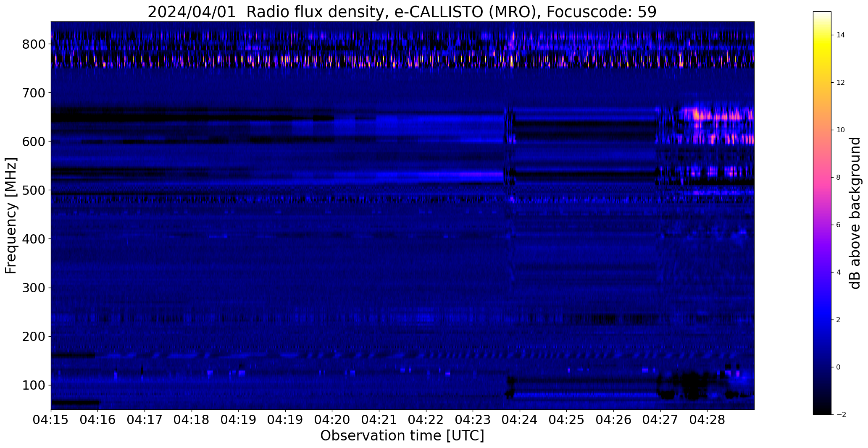This screenshot has width=868, height=448.
Task: Click the 04:17 time tick label
Action: [145, 420]
